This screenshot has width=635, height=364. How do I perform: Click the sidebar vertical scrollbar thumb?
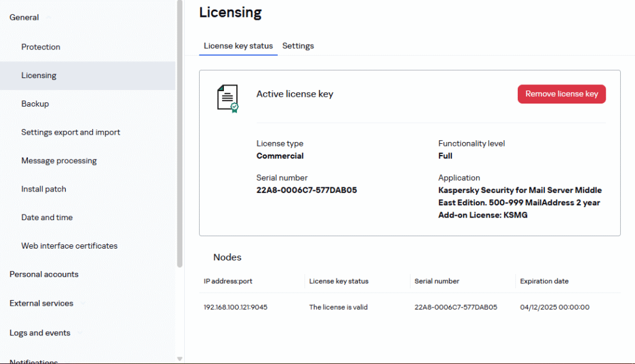pos(180,133)
